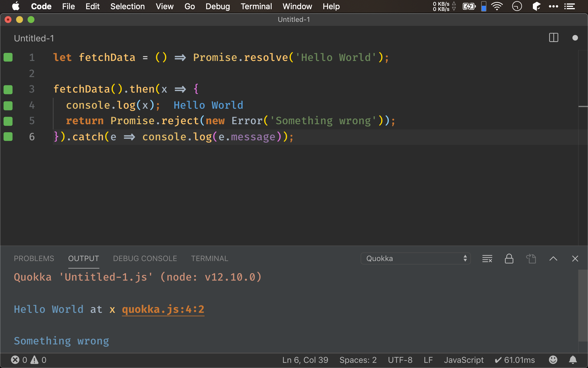Screen dimensions: 588x368
Task: Close the bottom output panel
Action: (575, 258)
